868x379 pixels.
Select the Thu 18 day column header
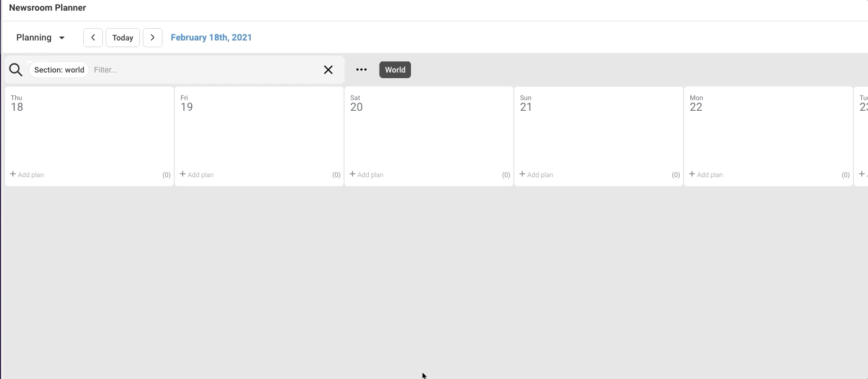[17, 103]
